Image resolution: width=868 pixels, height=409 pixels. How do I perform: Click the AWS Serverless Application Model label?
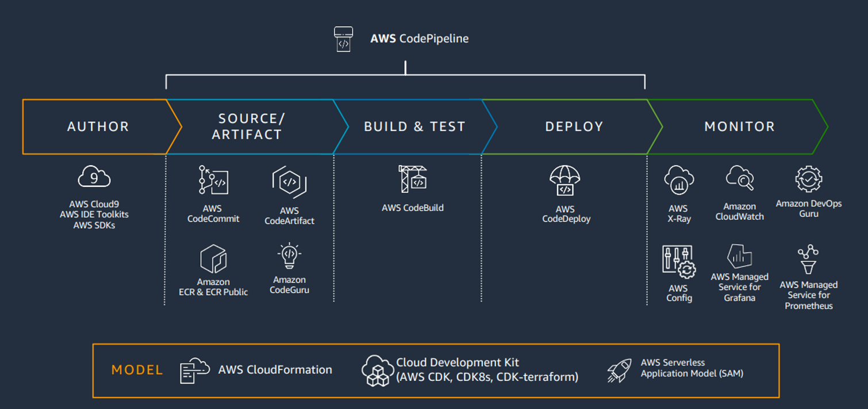coord(692,368)
